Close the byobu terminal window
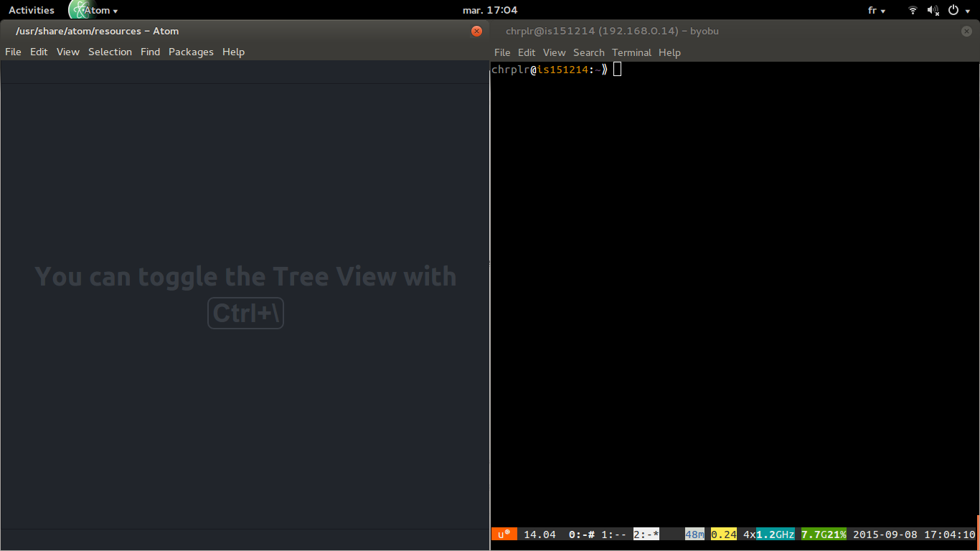Viewport: 980px width, 551px height. 967,31
